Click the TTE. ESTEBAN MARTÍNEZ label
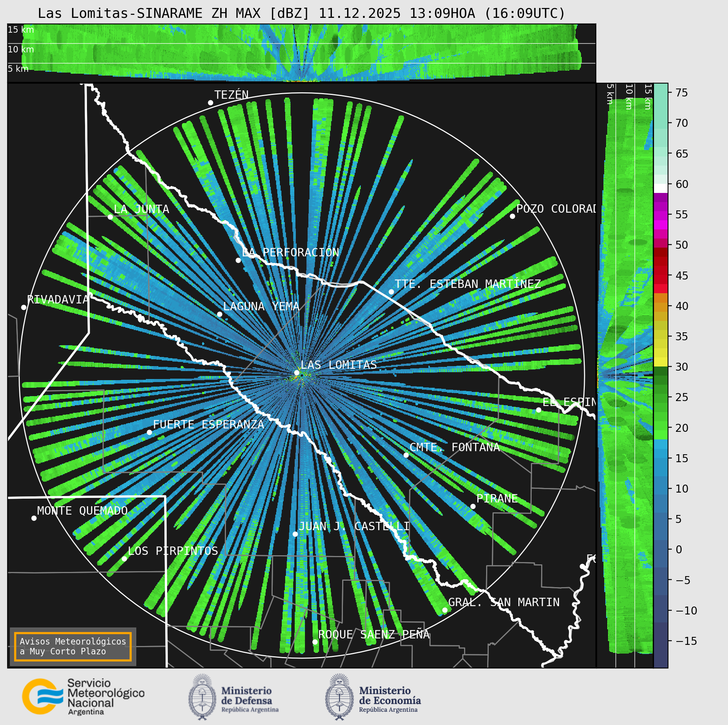 coord(468,284)
